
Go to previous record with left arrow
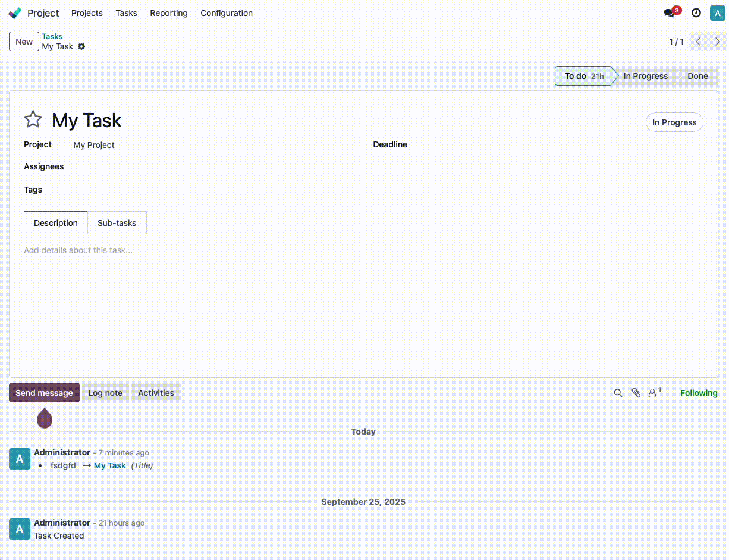tap(699, 42)
